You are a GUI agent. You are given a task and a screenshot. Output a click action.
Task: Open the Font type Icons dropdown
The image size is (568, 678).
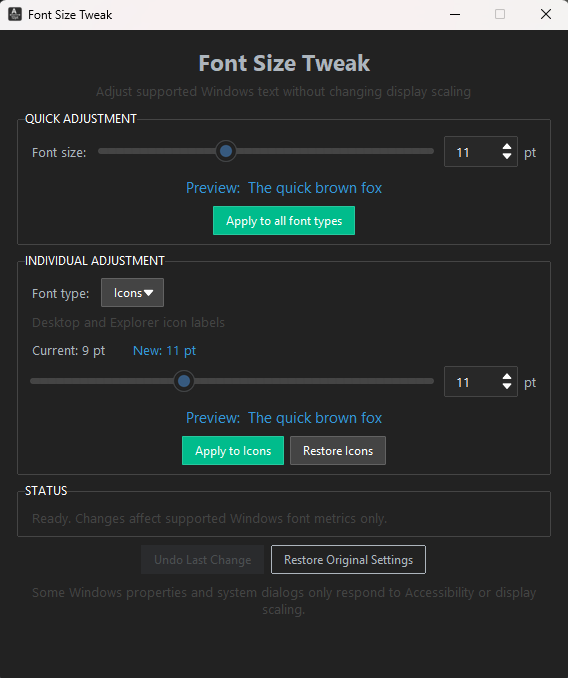point(132,293)
